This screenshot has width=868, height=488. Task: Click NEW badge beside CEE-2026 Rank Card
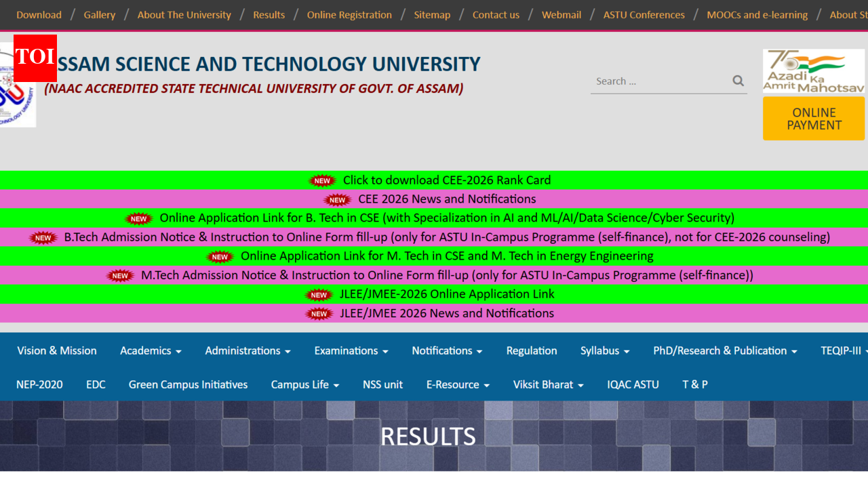tap(322, 180)
